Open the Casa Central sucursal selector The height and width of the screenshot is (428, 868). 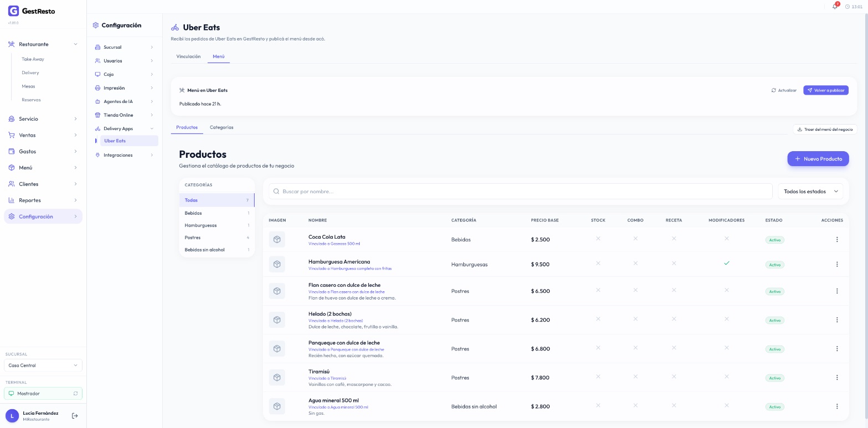click(43, 365)
